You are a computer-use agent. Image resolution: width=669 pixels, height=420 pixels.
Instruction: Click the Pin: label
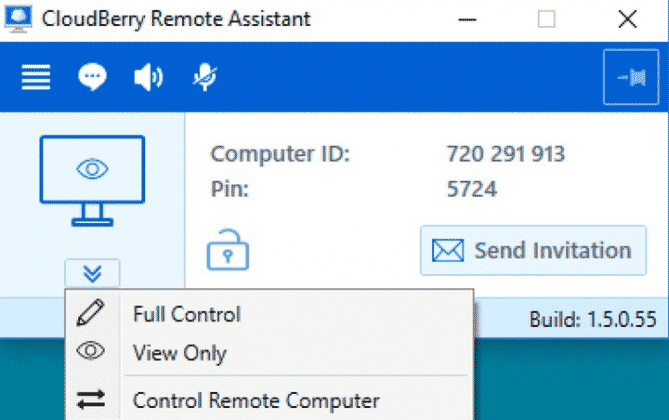point(230,189)
